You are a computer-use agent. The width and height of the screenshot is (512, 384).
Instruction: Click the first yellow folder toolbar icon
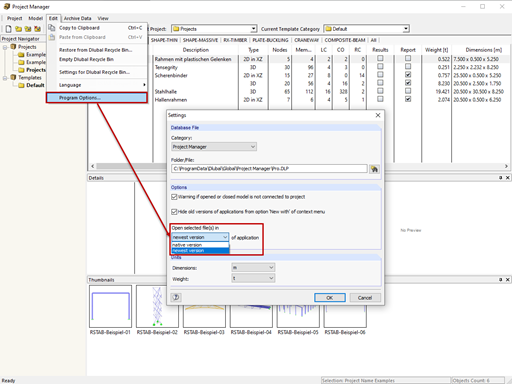pyautogui.click(x=18, y=29)
